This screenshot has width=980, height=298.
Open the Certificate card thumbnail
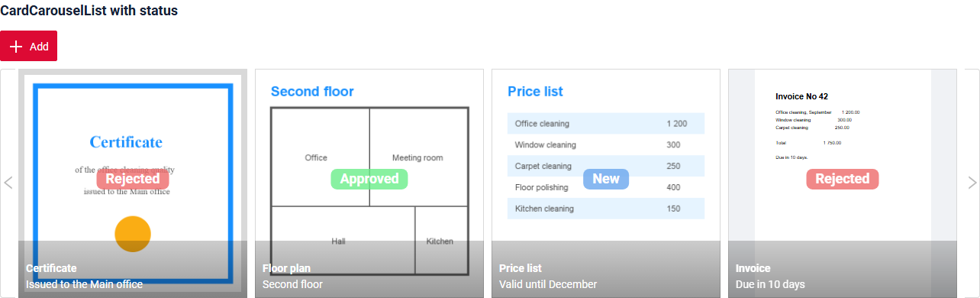tap(133, 183)
